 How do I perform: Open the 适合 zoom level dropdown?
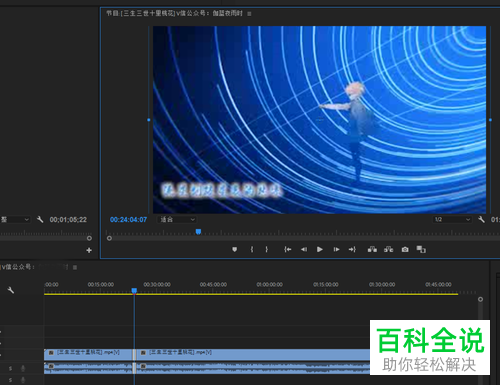pos(177,219)
